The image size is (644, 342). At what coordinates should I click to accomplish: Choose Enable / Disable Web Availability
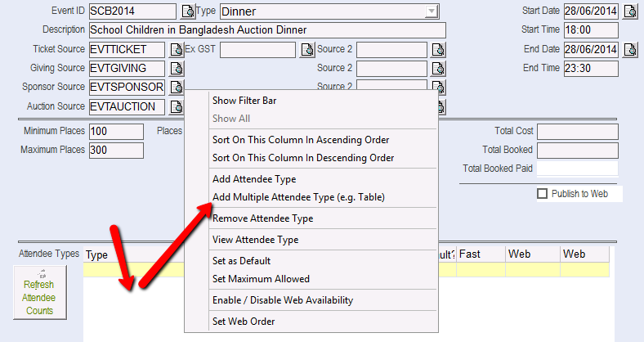click(x=282, y=300)
